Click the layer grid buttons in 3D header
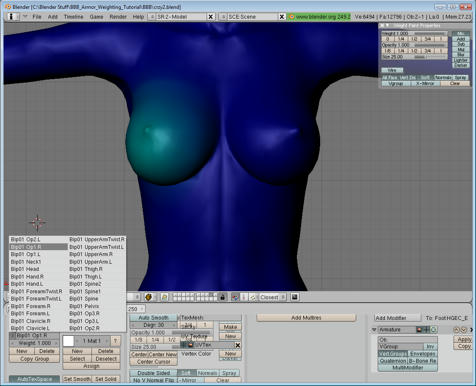Screen dimensions: 476x386 pos(194,297)
